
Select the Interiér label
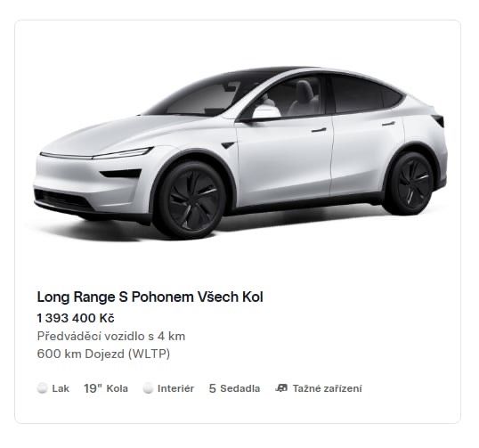coord(176,388)
